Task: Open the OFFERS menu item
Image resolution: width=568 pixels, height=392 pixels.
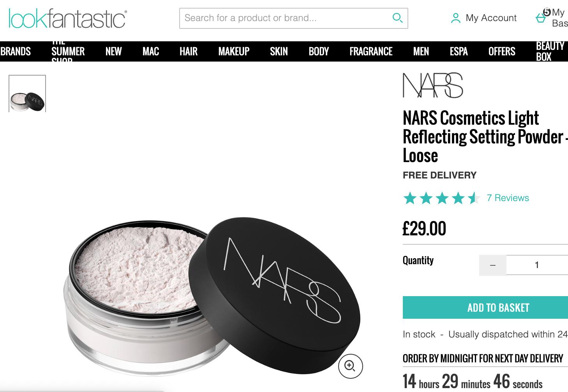Action: pos(502,51)
